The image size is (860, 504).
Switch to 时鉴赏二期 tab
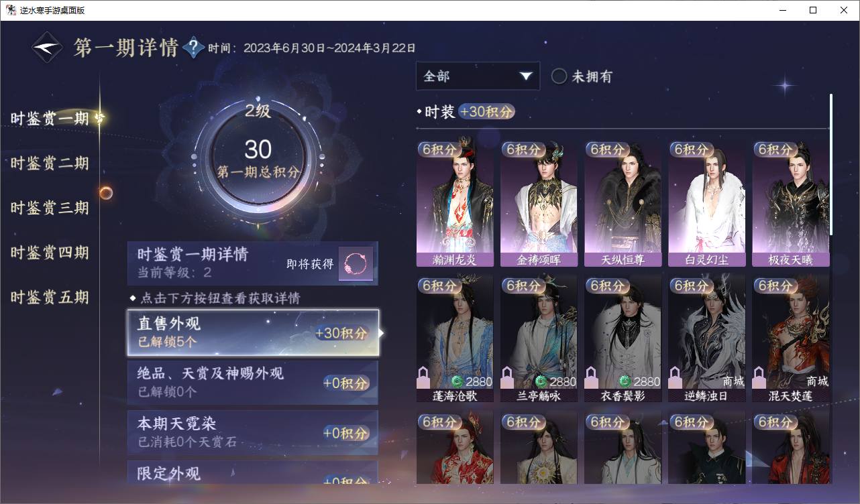click(x=50, y=163)
